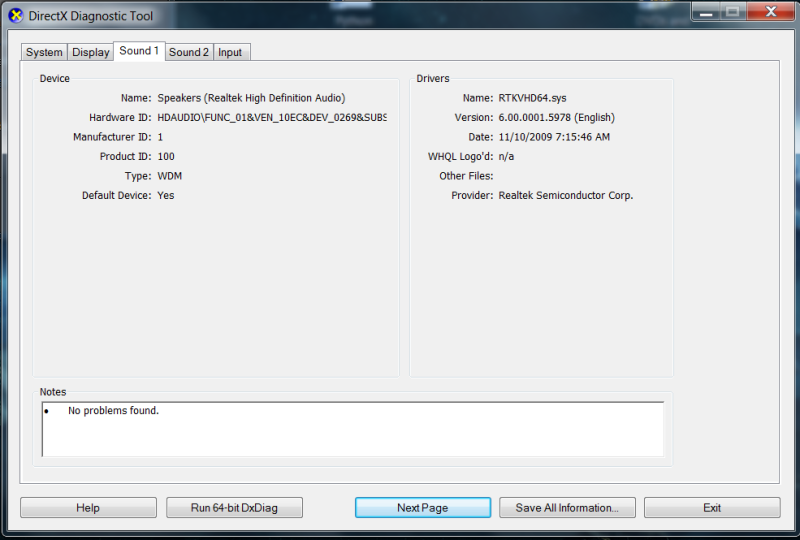Click the DirectX icon in the title bar
800x540 pixels.
(x=16, y=16)
